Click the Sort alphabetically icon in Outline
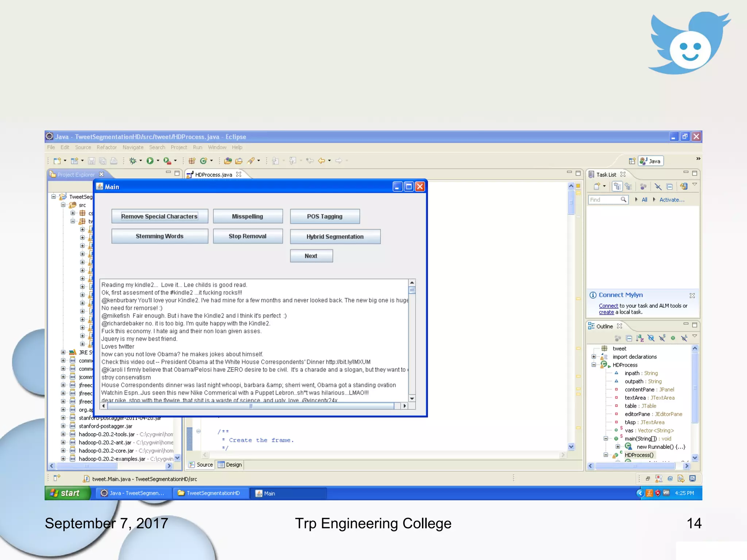The image size is (747, 560). click(640, 338)
